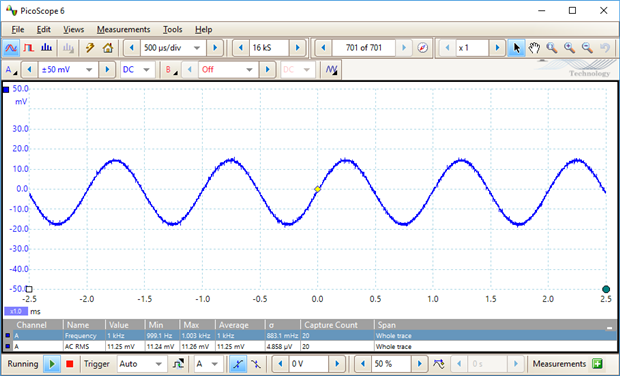Open the Buffer Navigator compass icon
The height and width of the screenshot is (376, 620).
pos(423,48)
